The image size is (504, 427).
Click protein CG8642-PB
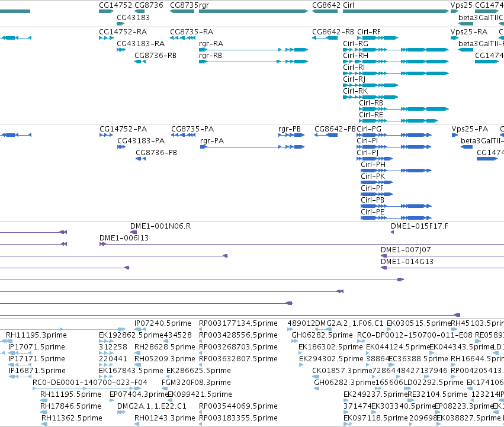coord(326,135)
